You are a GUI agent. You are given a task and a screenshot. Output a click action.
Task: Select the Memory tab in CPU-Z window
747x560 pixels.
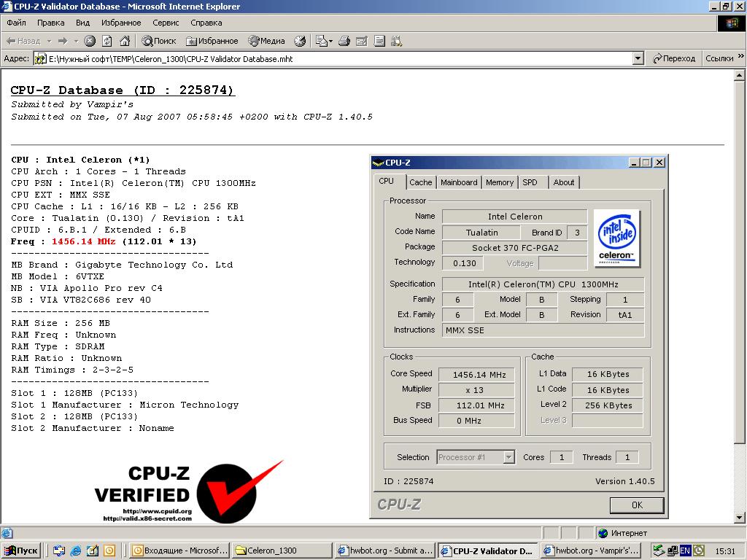point(499,182)
